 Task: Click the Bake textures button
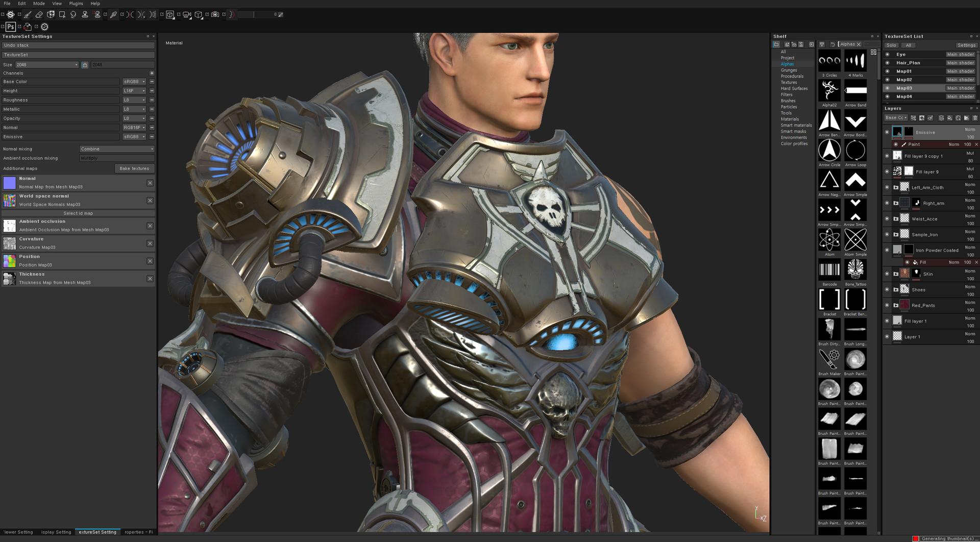pyautogui.click(x=134, y=168)
